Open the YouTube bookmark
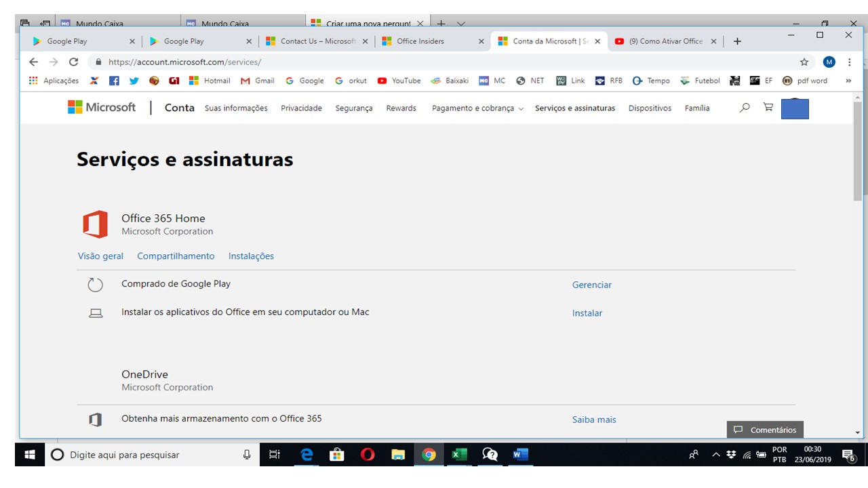Screen dimensions: 868x488 (399, 81)
